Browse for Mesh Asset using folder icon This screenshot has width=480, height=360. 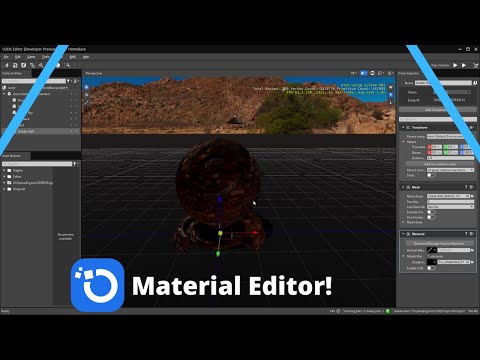tap(472, 196)
